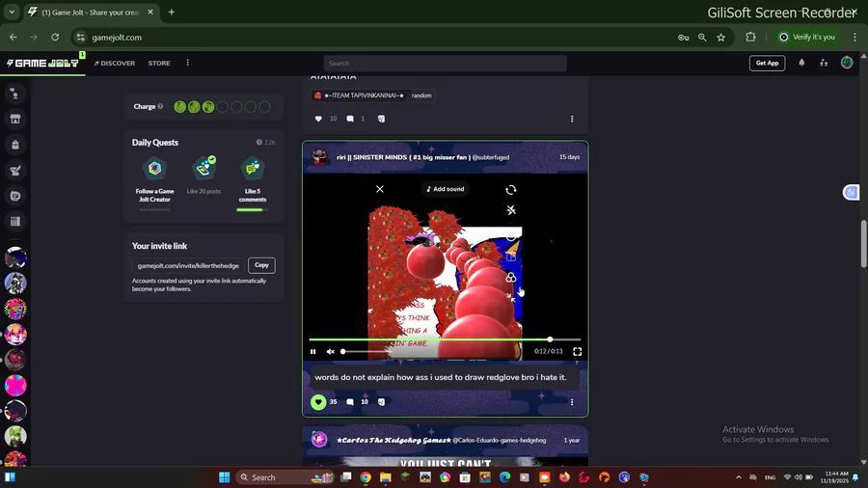Click the Get App button
The width and height of the screenshot is (868, 488).
tap(767, 63)
